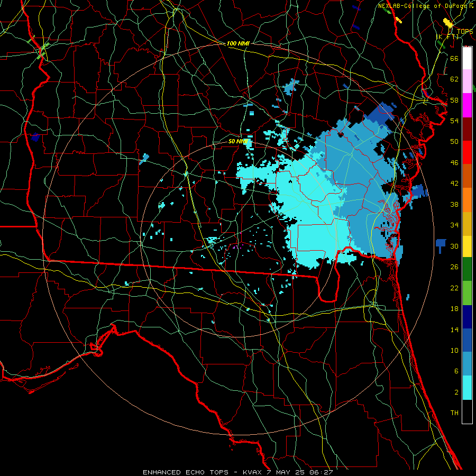476x476 pixels.
Task: Pick the gold legend swatch
Action: coord(467,224)
